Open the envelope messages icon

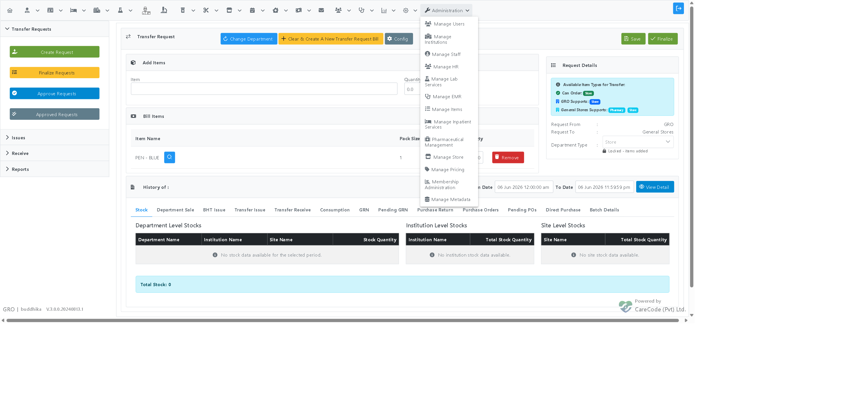click(321, 10)
